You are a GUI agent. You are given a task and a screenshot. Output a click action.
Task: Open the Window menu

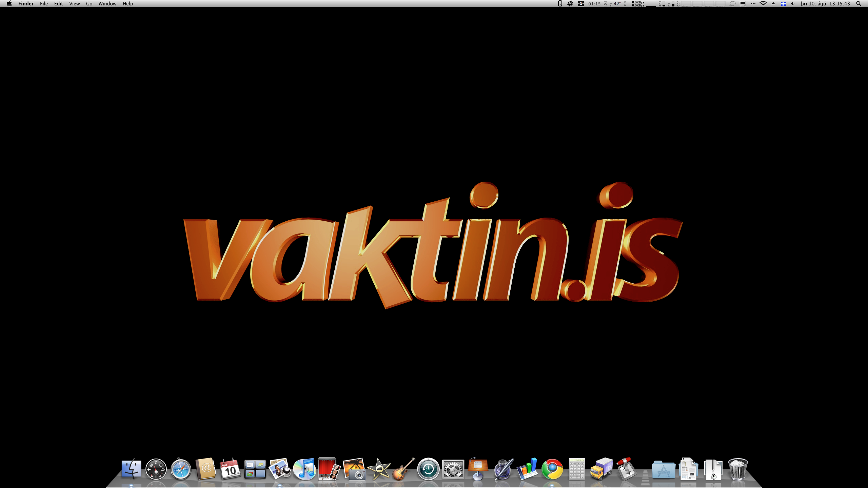point(107,3)
